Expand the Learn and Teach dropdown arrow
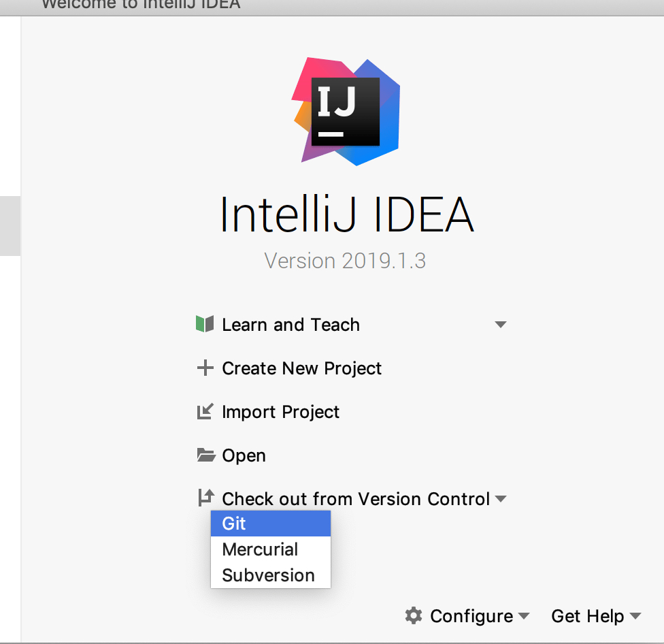 [501, 325]
